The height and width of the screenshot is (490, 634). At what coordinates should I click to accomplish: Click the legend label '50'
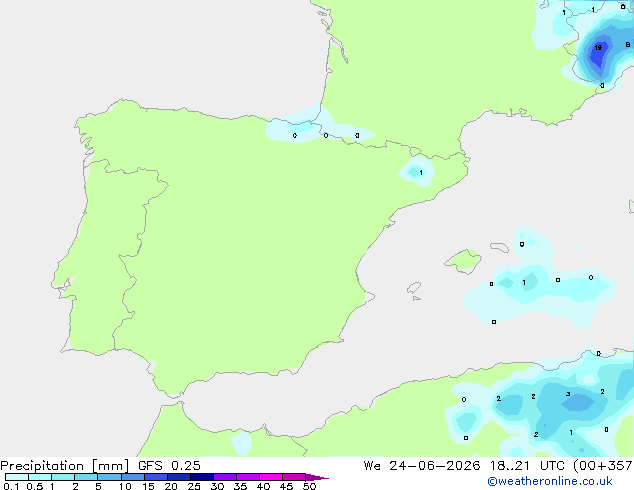tap(309, 486)
